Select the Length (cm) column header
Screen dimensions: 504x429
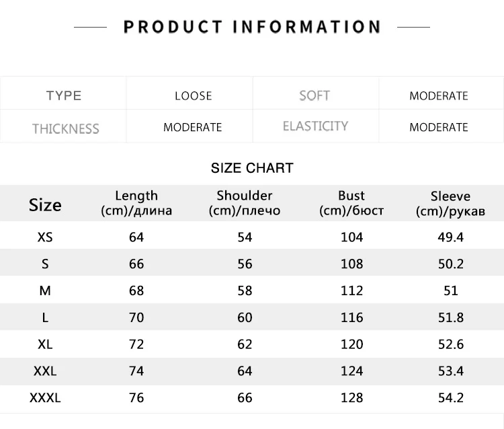[x=136, y=203]
